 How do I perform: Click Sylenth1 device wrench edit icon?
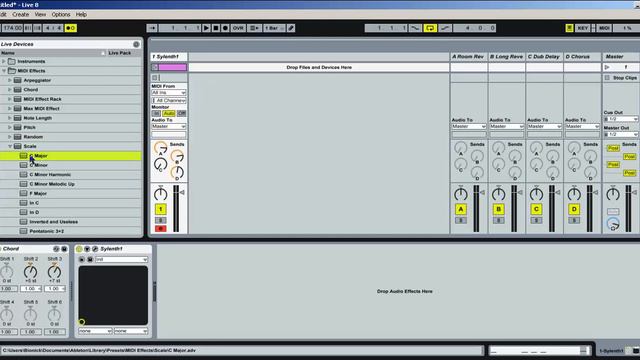(x=95, y=249)
